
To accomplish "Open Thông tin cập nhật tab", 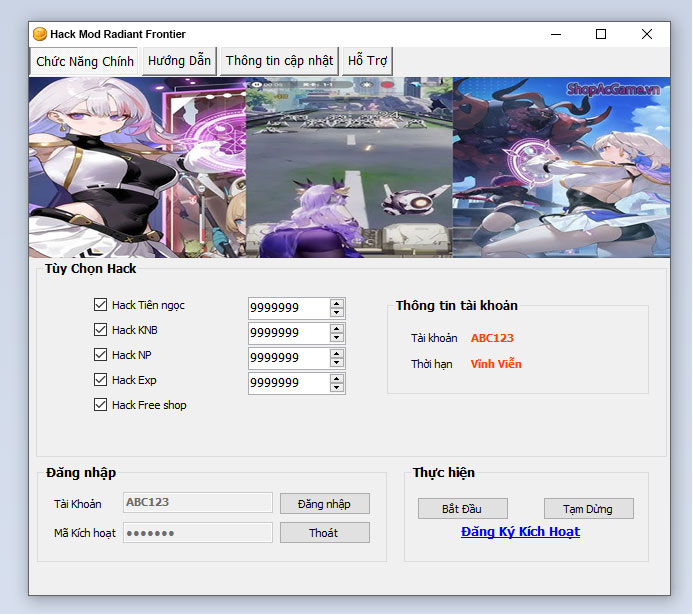I will pos(279,61).
